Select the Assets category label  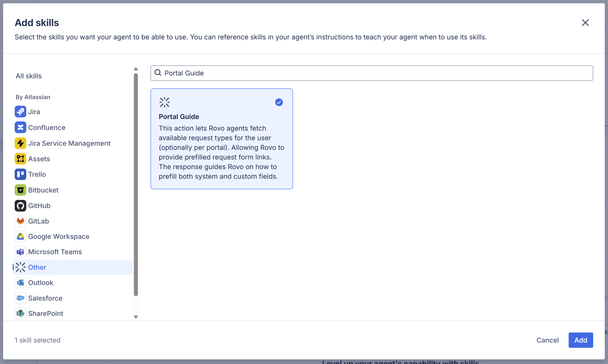pyautogui.click(x=39, y=159)
